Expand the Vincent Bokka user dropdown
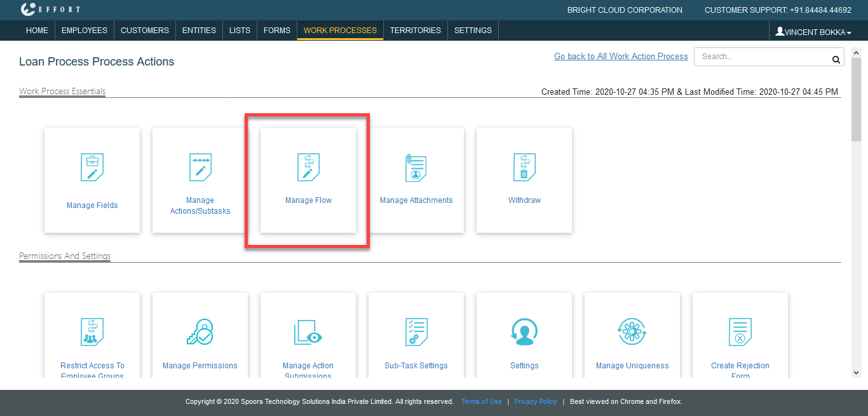The width and height of the screenshot is (868, 416). 813,32
